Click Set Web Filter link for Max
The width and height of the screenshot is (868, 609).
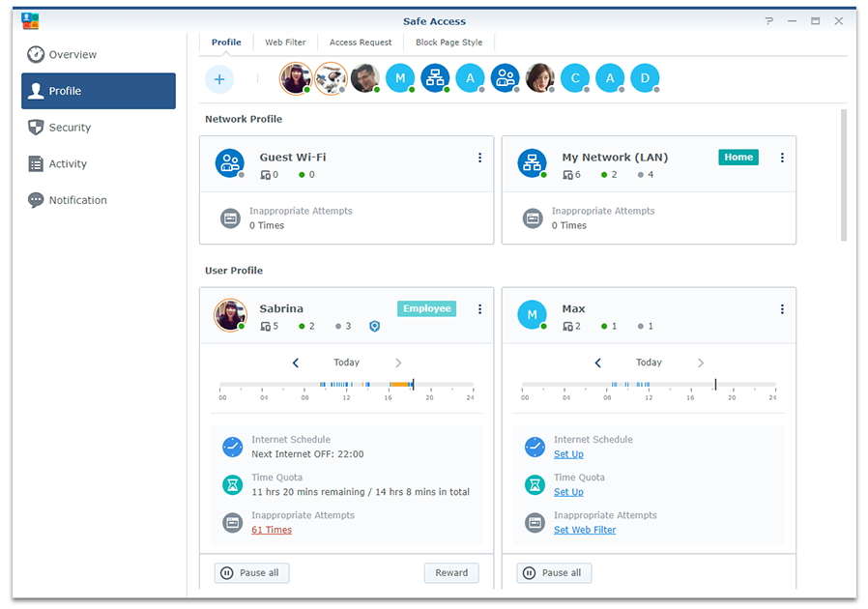585,530
